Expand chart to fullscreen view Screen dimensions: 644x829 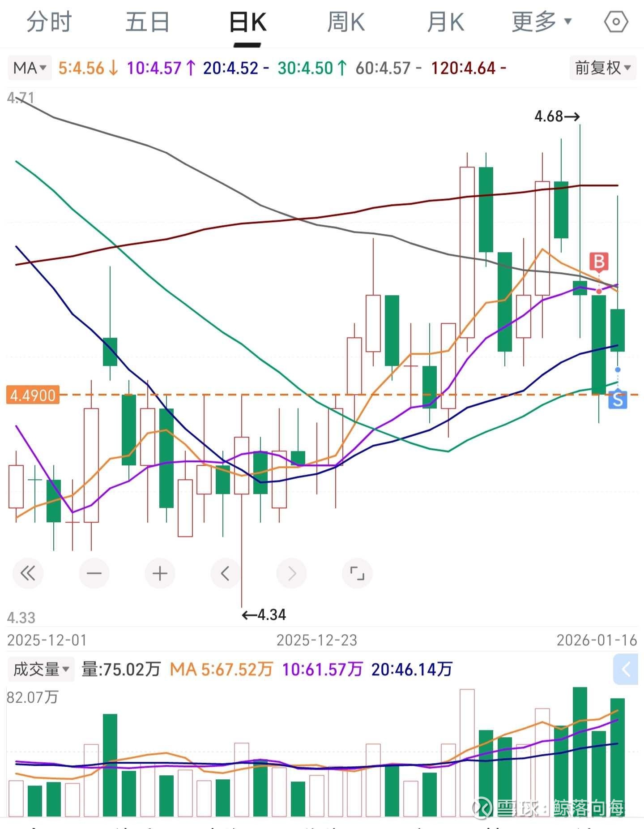click(x=357, y=573)
